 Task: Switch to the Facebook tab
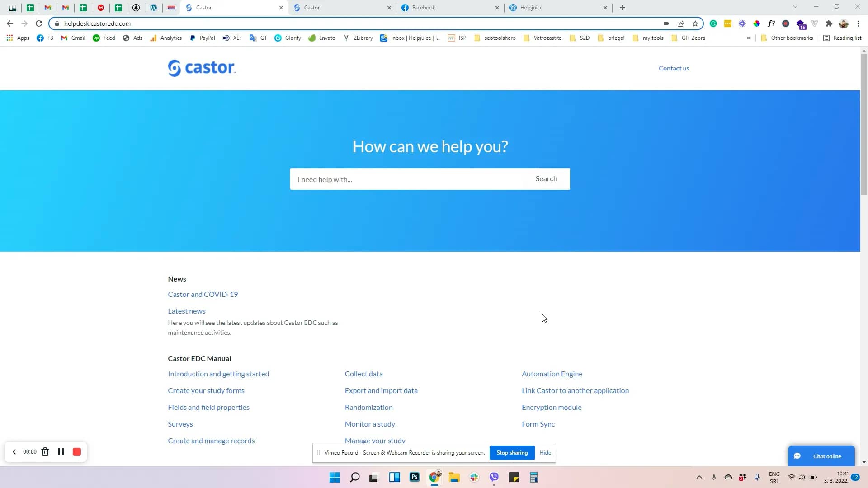[425, 8]
